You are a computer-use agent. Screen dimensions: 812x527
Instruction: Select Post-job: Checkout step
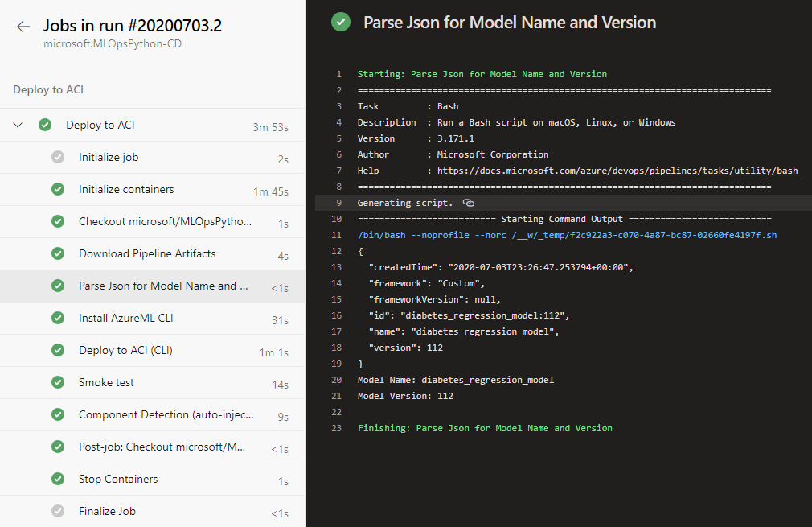click(166, 447)
